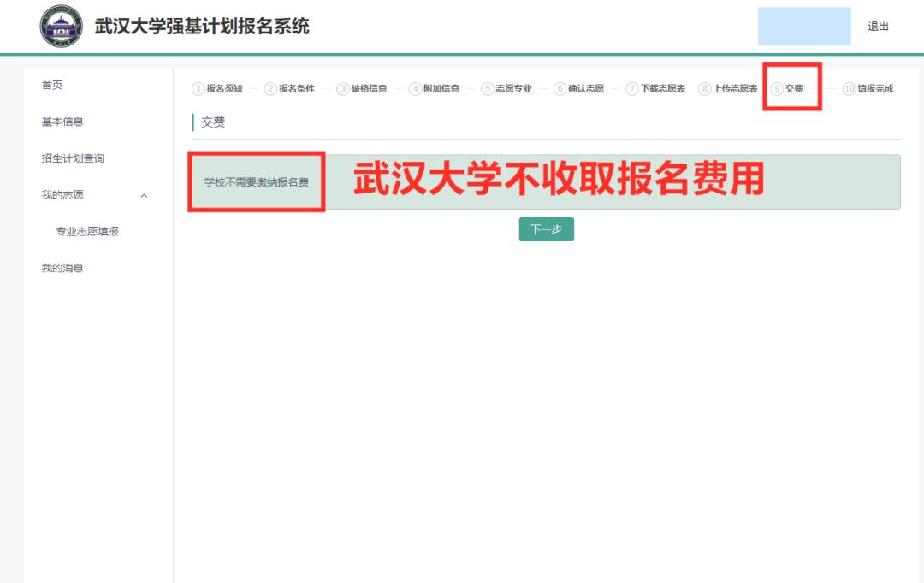The height and width of the screenshot is (583, 924).
Task: Open 基本信息 in the sidebar
Action: point(62,122)
